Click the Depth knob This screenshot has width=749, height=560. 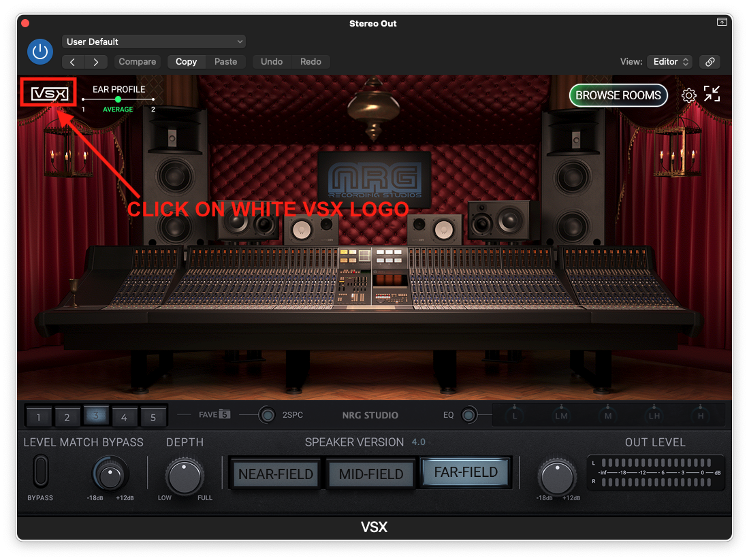coord(185,476)
